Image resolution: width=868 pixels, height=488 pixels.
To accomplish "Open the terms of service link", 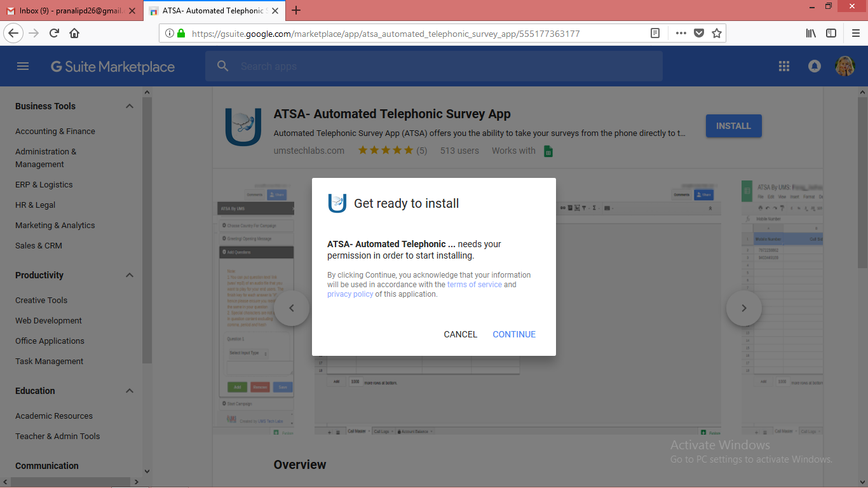I will point(475,285).
